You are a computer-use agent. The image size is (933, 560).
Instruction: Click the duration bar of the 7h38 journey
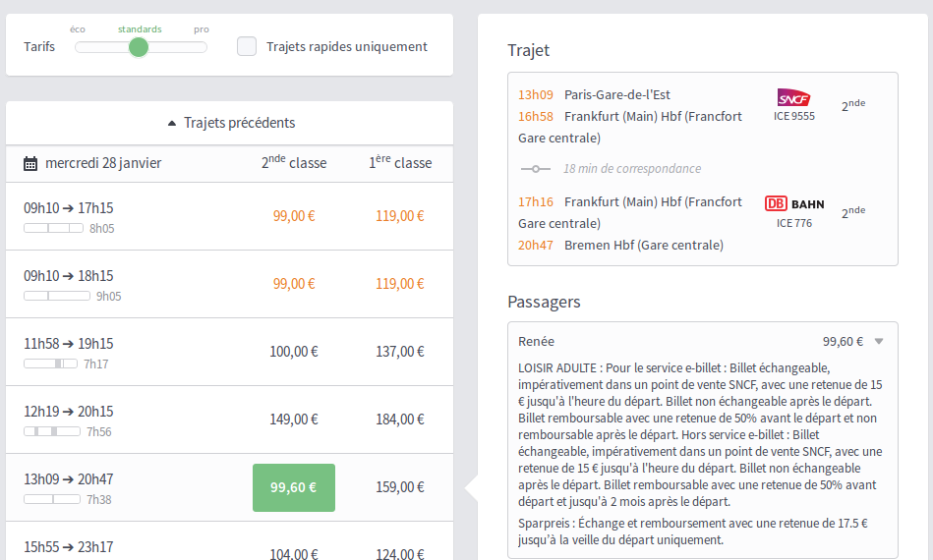[52, 499]
